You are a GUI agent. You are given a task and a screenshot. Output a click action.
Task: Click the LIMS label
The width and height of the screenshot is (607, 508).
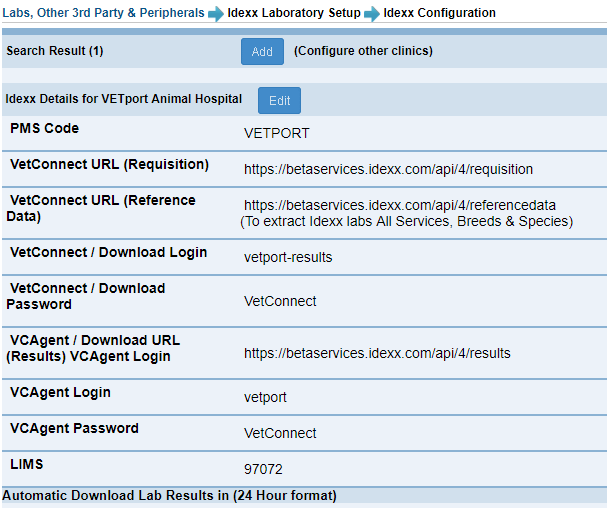click(27, 464)
